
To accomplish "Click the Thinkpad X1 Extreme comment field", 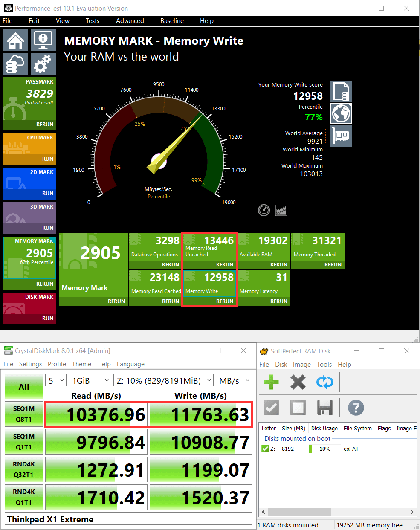I will coord(128,519).
